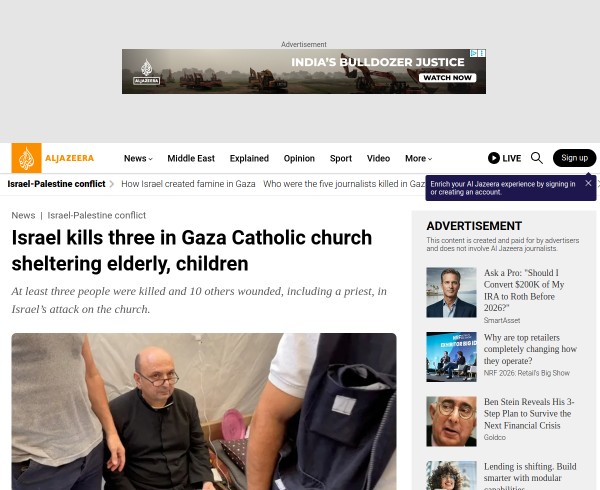Click chevron next to Israel-Palestine conflict
Viewport: 600px width, 490px height.
tap(112, 184)
